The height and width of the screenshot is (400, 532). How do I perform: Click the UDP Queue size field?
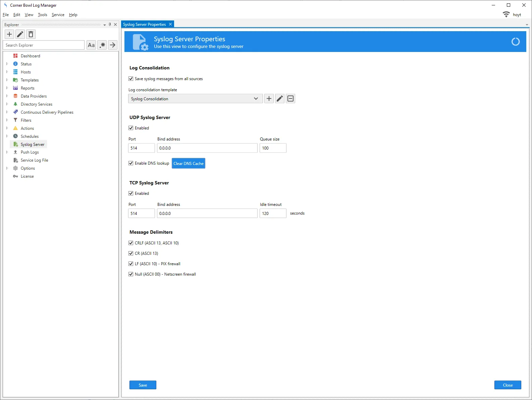pos(273,148)
